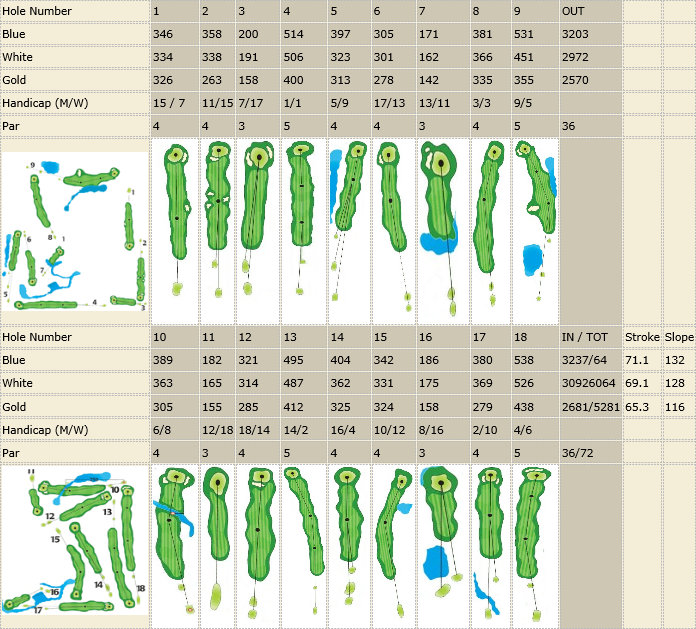Select the back nine par total 36/72
The image size is (696, 629).
[x=590, y=453]
